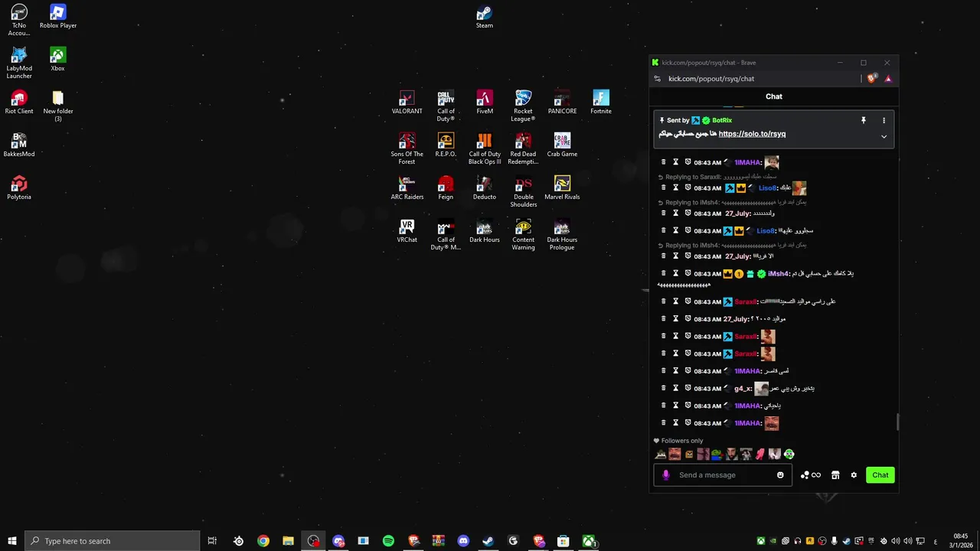Viewport: 980px width, 551px height.
Task: Open the chat shop icon
Action: point(835,475)
